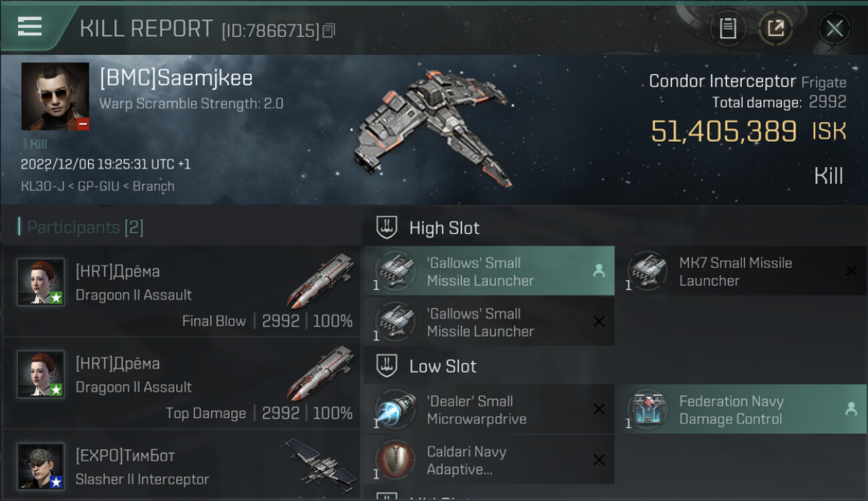Click the Caldari Navy Adaptive module
This screenshot has width=868, height=501.
click(x=489, y=460)
